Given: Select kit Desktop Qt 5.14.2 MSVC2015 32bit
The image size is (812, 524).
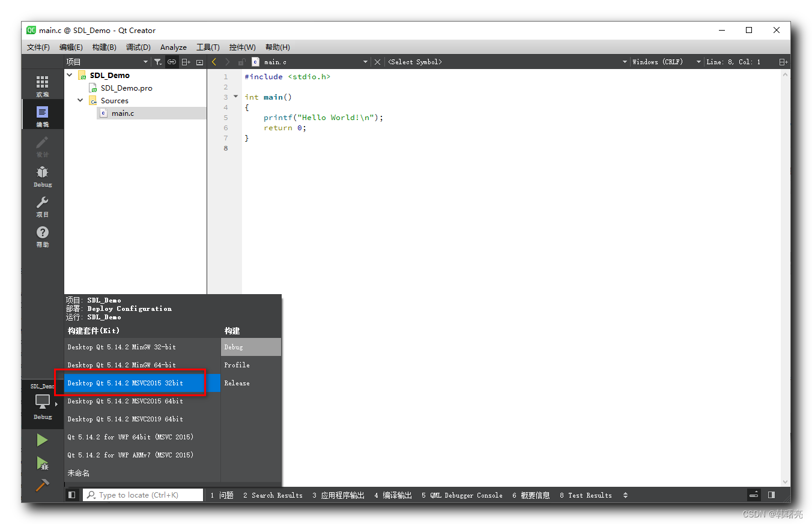Looking at the screenshot, I should pos(142,383).
